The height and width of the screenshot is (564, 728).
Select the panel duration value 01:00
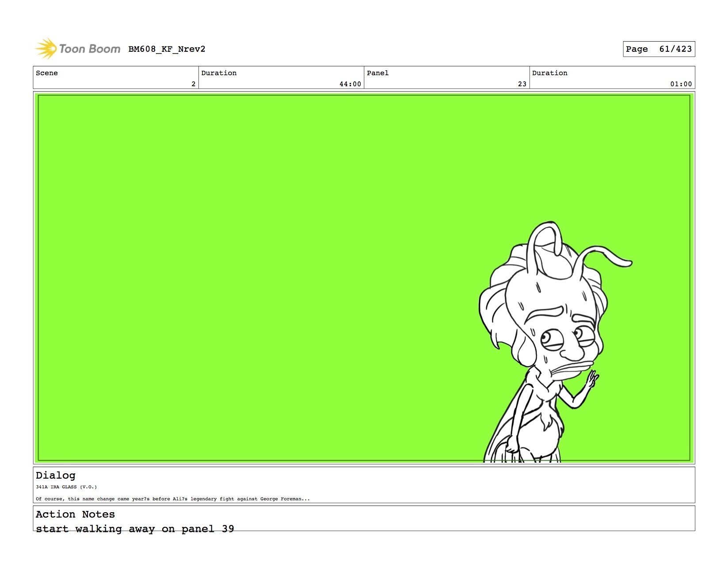coord(681,84)
